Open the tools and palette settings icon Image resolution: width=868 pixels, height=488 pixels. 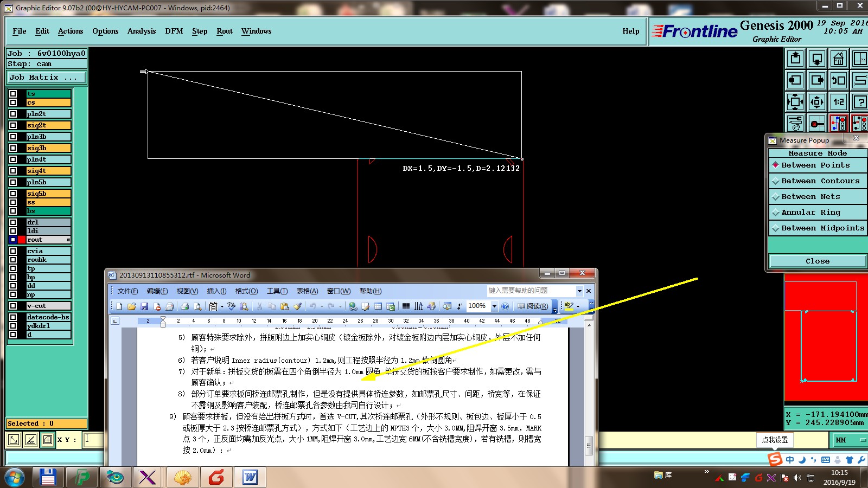[795, 124]
